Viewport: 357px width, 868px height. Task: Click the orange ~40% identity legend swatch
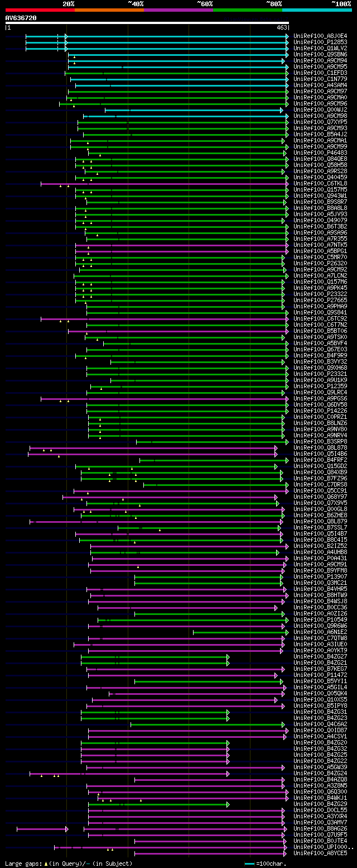(109, 10)
